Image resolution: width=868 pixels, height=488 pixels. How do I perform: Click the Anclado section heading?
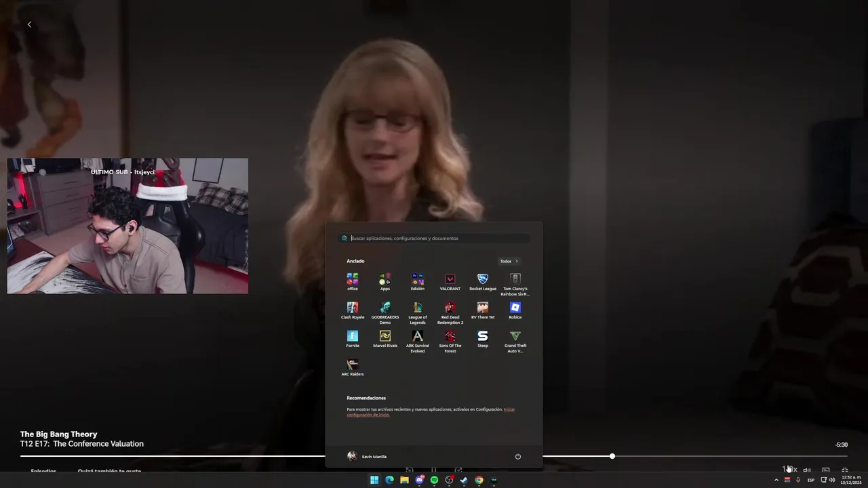[355, 261]
